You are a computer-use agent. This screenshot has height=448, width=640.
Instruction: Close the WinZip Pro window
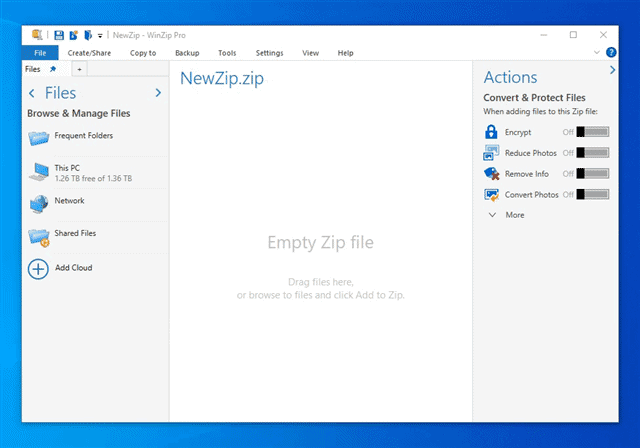[603, 35]
